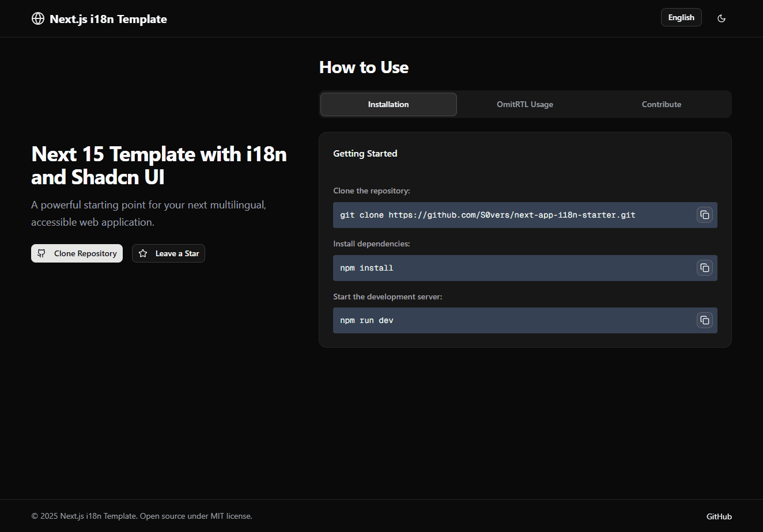
Task: Click the Next.js i18n Template logo text
Action: click(108, 18)
